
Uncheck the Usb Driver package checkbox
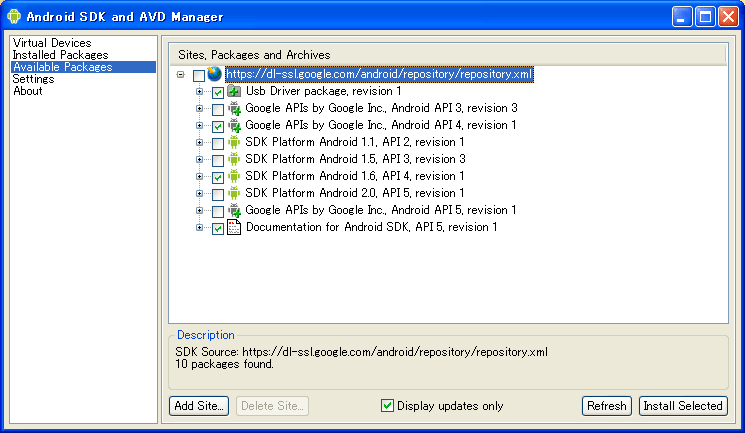point(218,92)
